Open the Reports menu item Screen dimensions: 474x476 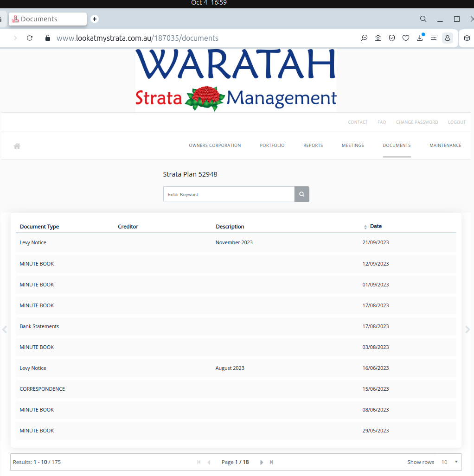pos(313,146)
